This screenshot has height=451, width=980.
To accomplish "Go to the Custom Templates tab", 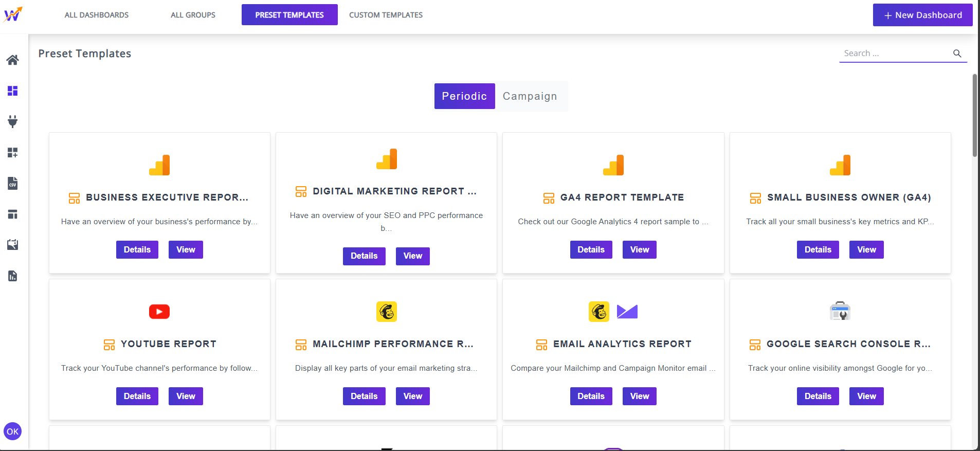I will pyautogui.click(x=386, y=15).
